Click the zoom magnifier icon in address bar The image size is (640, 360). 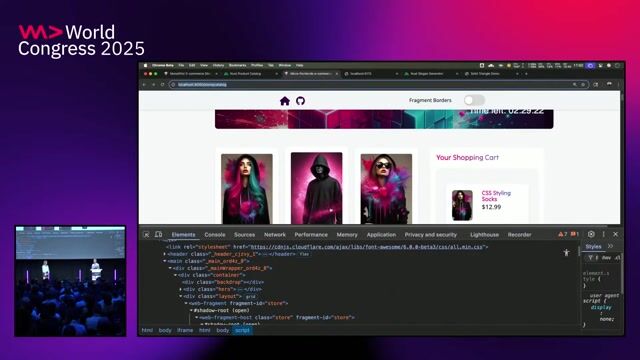coord(574,84)
